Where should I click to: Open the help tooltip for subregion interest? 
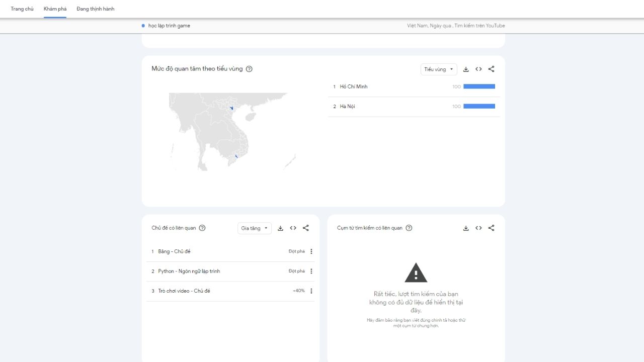[x=249, y=68]
